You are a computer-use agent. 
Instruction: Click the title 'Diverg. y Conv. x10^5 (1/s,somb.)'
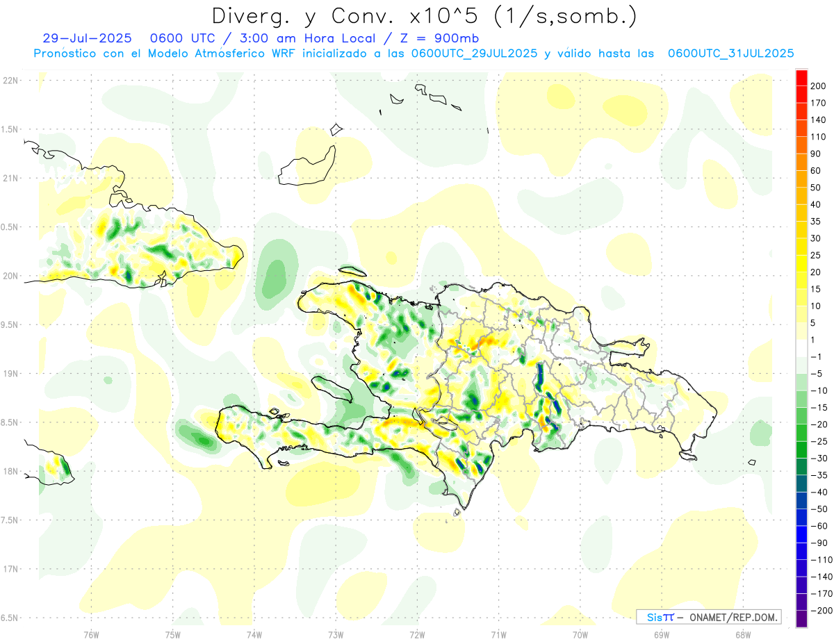tap(423, 16)
